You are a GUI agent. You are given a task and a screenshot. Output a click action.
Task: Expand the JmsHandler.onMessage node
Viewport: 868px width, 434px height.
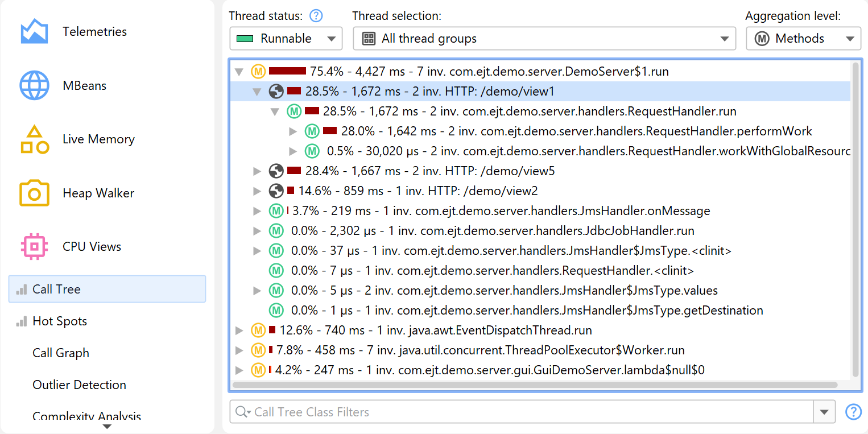point(258,211)
